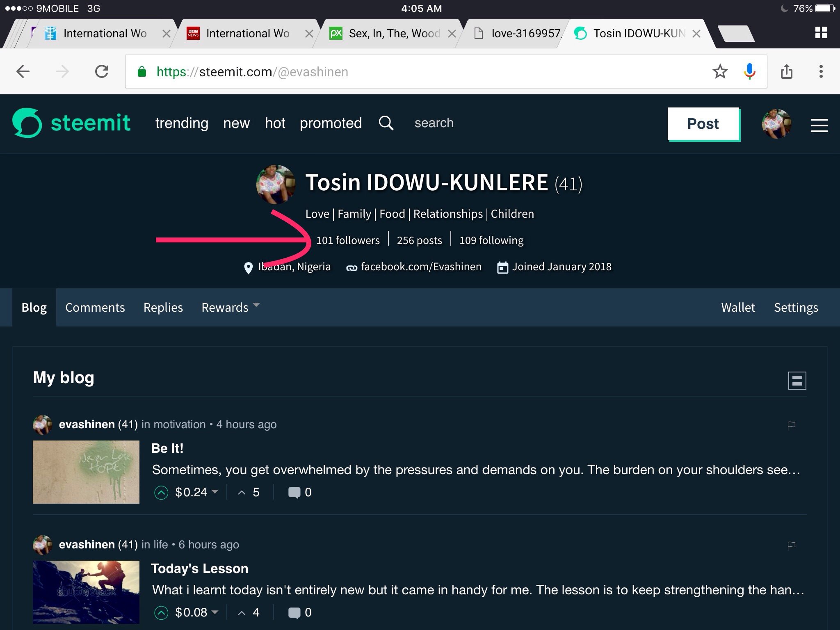Bookmark the page with the star icon
840x630 pixels.
click(720, 72)
